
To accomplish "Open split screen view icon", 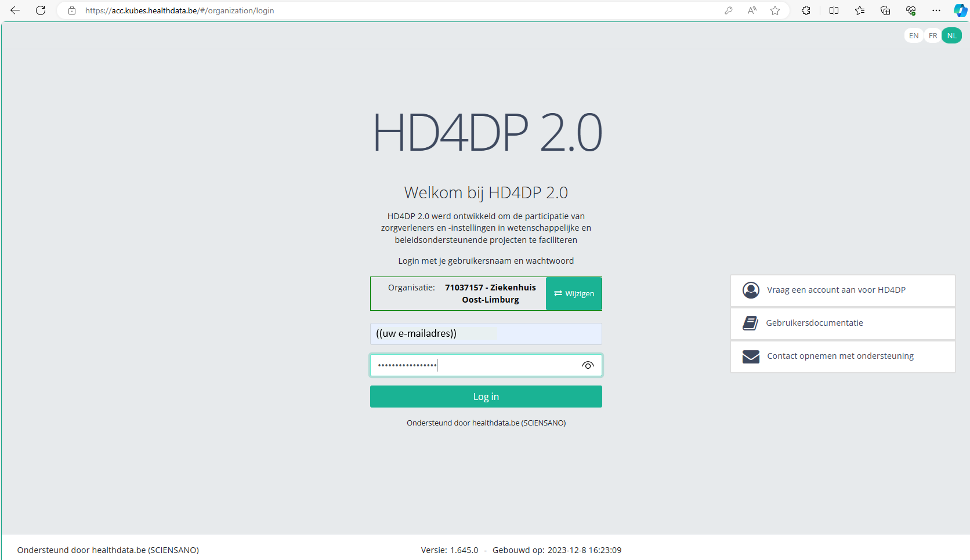I will pos(834,10).
